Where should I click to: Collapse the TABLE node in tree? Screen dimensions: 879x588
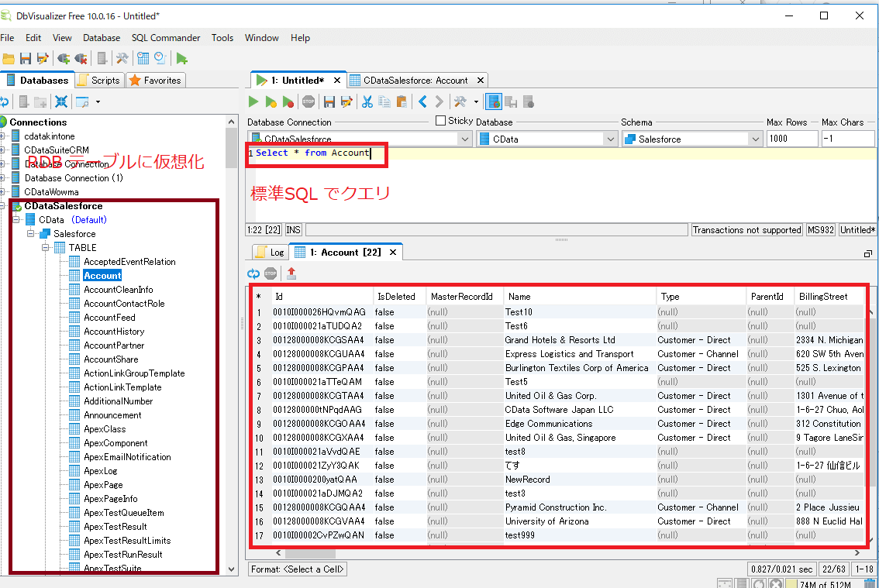[46, 248]
